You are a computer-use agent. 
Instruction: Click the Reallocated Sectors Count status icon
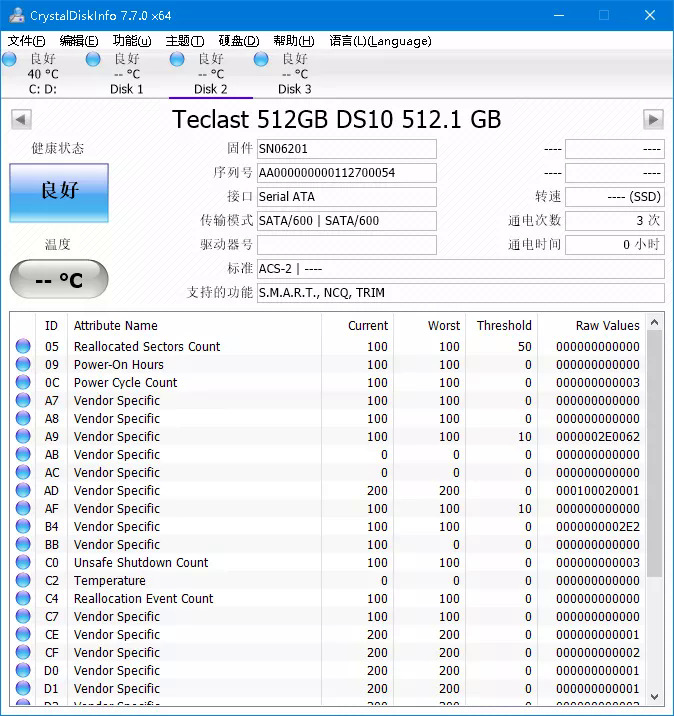23,347
